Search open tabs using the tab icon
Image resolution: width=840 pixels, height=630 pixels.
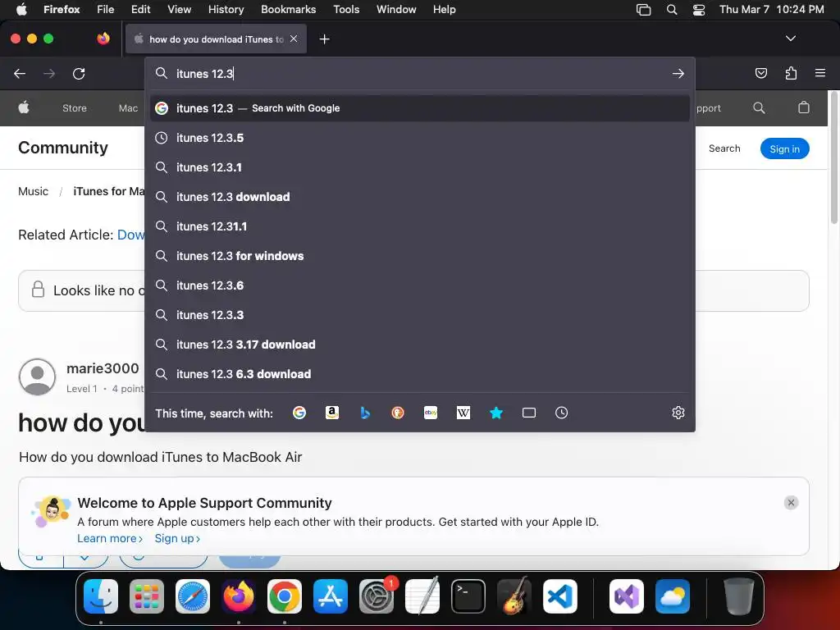tap(529, 413)
